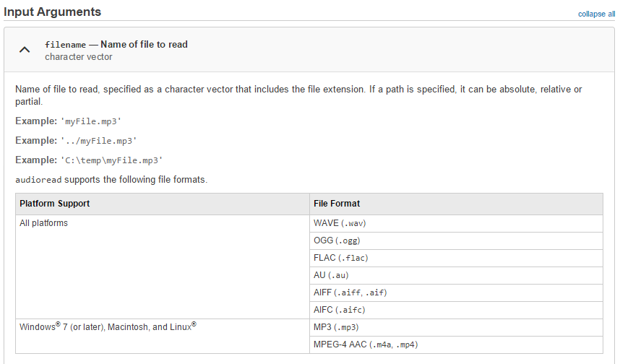Screen dimensions: 620x364
Task: Click the "Input Arguments" section heading
Action: (52, 12)
